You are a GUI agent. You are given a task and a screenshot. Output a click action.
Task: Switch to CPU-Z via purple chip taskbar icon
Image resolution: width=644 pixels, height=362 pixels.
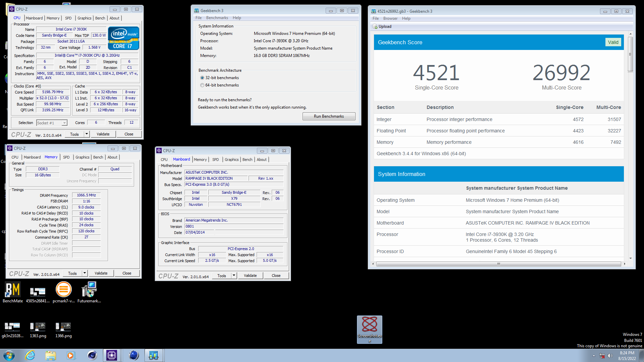point(111,355)
